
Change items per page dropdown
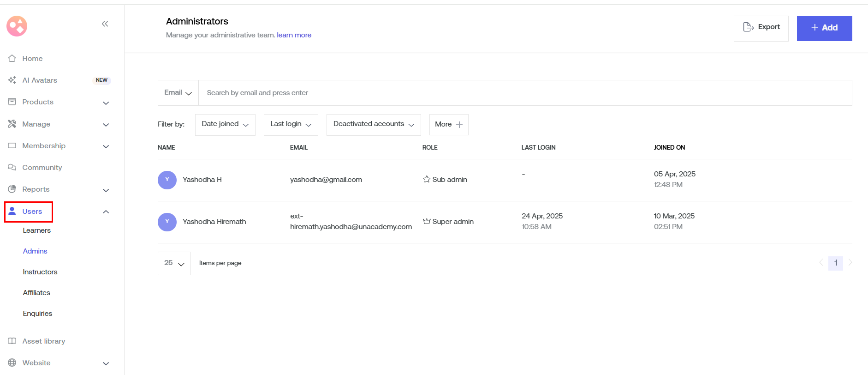point(174,263)
